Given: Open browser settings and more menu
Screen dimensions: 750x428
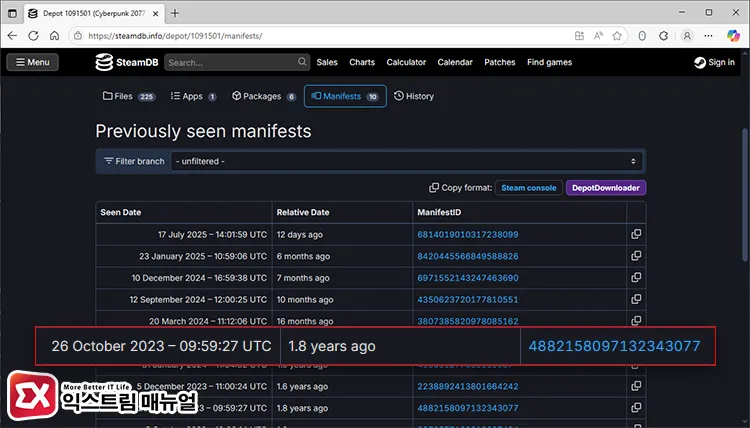Looking at the screenshot, I should click(x=708, y=36).
